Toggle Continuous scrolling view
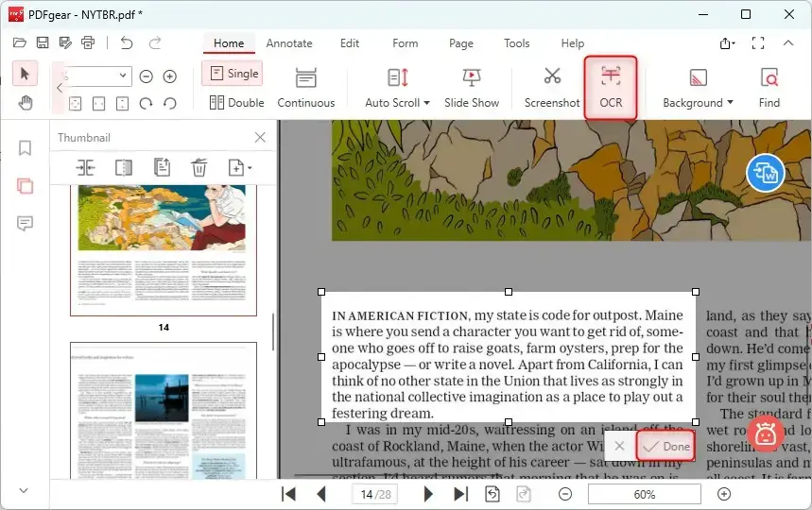 (x=305, y=87)
